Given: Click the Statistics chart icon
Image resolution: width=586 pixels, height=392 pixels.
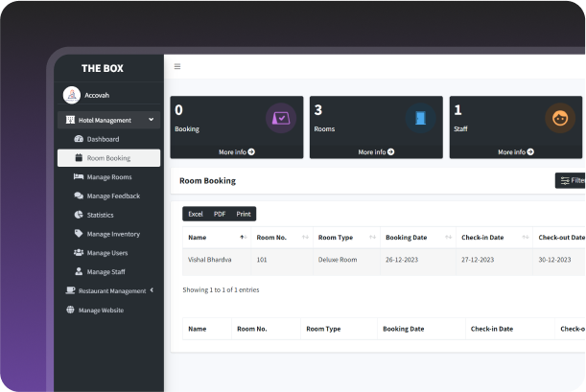Looking at the screenshot, I should (79, 216).
